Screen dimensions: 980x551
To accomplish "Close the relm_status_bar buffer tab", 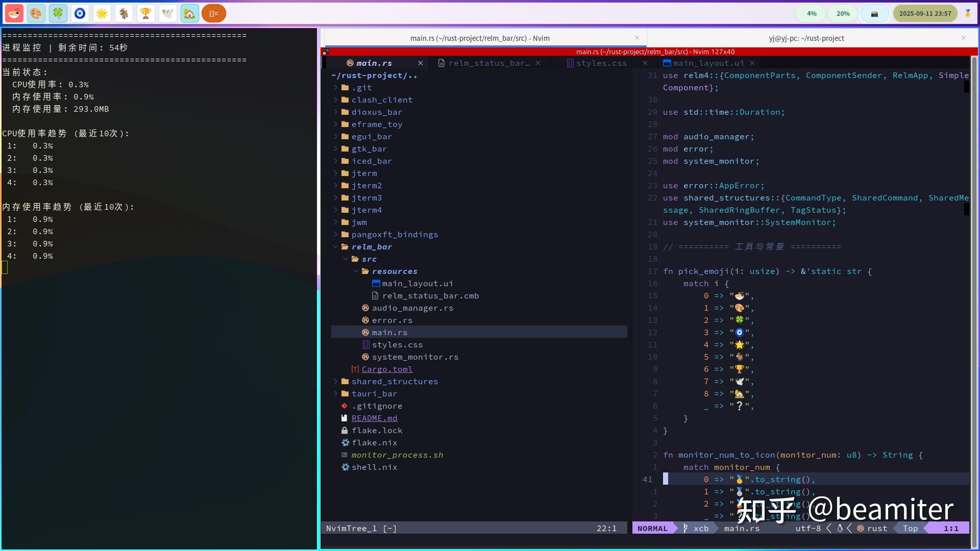I will (538, 63).
